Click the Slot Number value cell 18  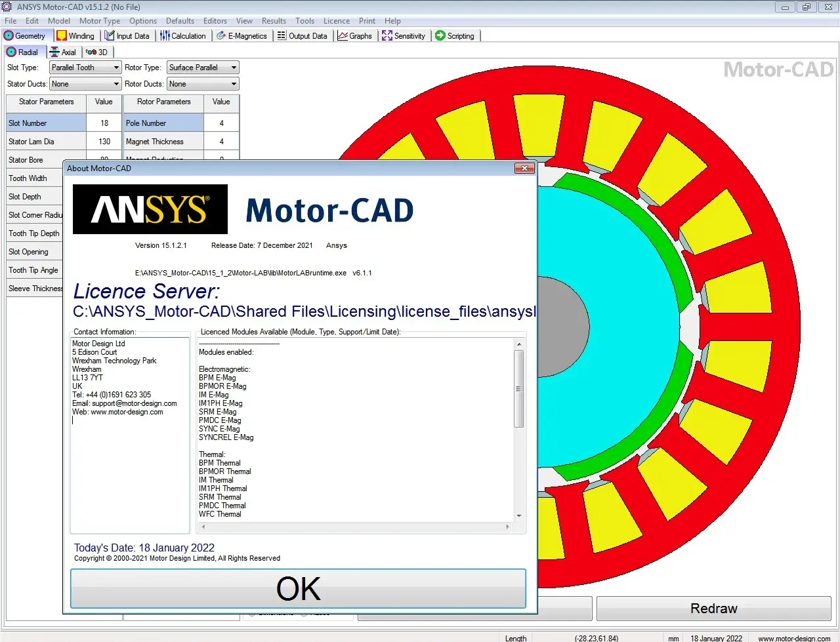[x=104, y=123]
